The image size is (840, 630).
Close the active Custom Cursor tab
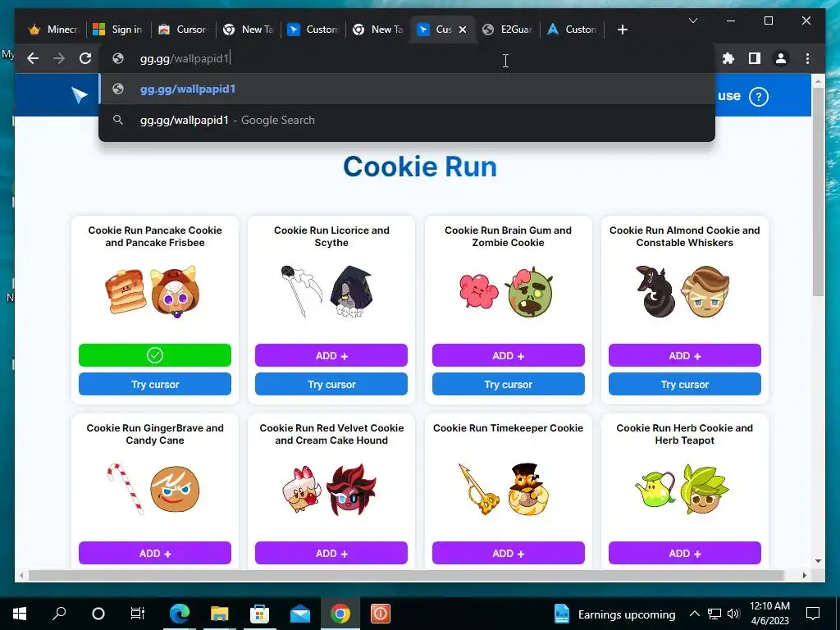pos(463,30)
